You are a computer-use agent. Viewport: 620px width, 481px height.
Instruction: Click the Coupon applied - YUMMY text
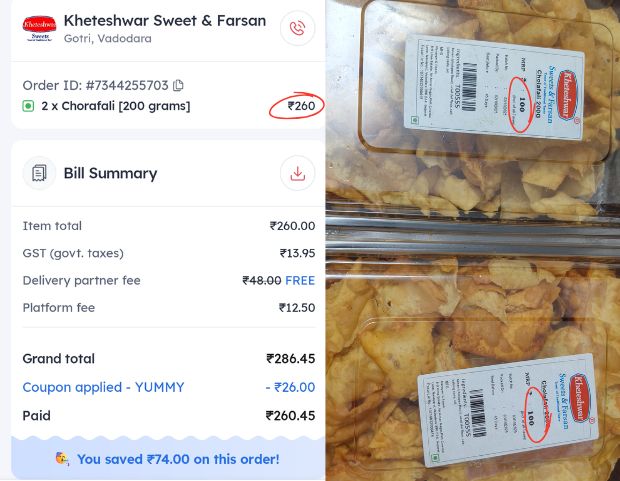[x=103, y=387]
